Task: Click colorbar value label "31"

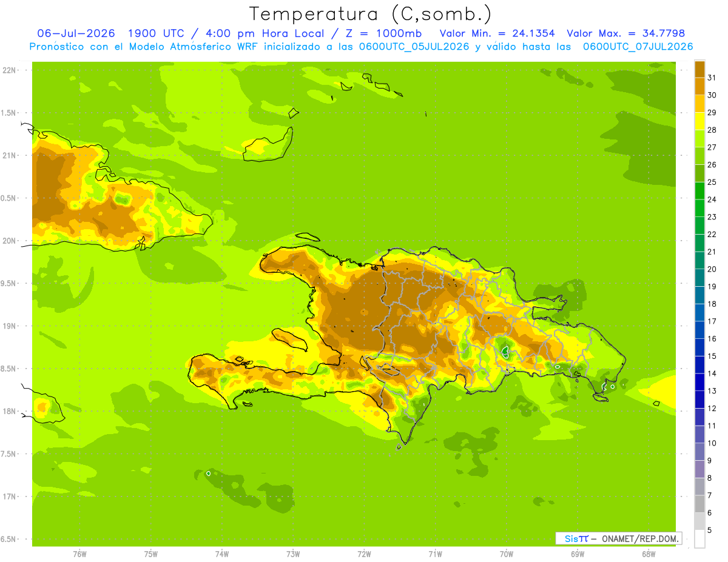Action: pyautogui.click(x=712, y=78)
